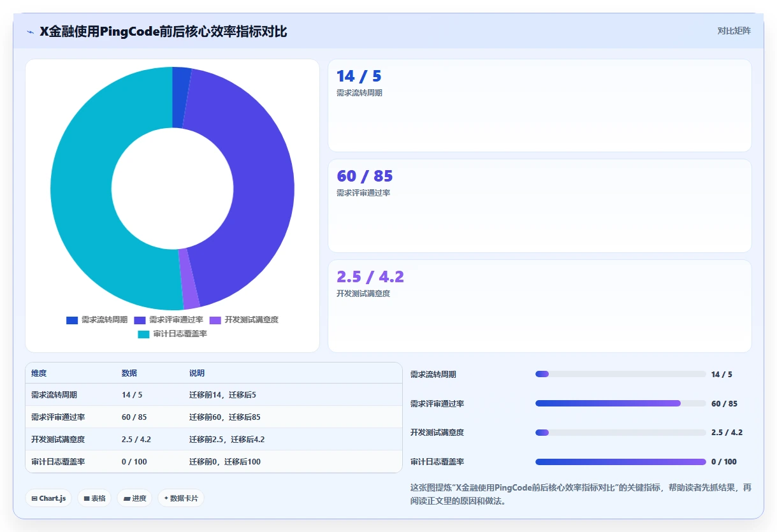The width and height of the screenshot is (777, 532).
Task: Open the 14 / 5 data card value
Action: (359, 76)
